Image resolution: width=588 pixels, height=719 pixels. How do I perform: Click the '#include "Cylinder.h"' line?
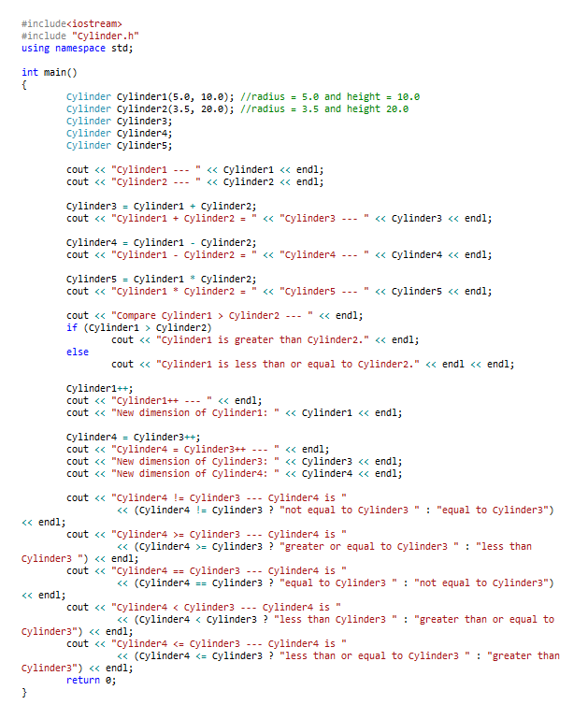79,36
